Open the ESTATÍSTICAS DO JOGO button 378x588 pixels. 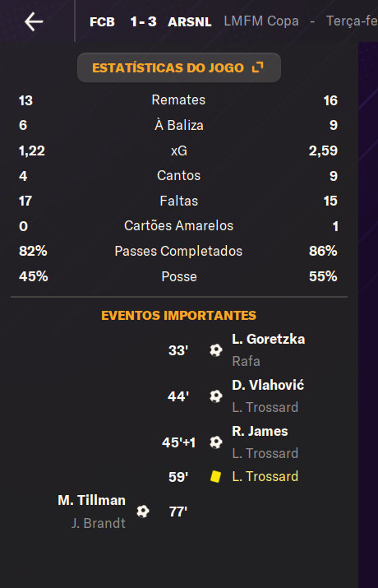[178, 67]
